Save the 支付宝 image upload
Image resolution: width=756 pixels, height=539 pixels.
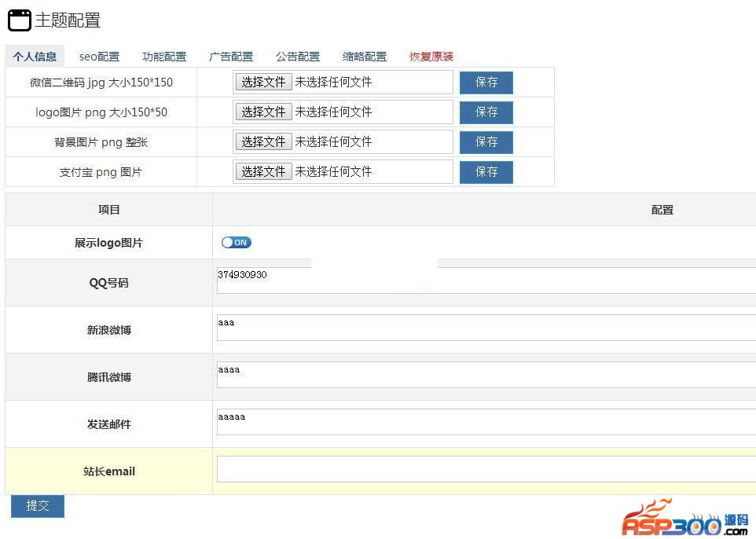(486, 172)
